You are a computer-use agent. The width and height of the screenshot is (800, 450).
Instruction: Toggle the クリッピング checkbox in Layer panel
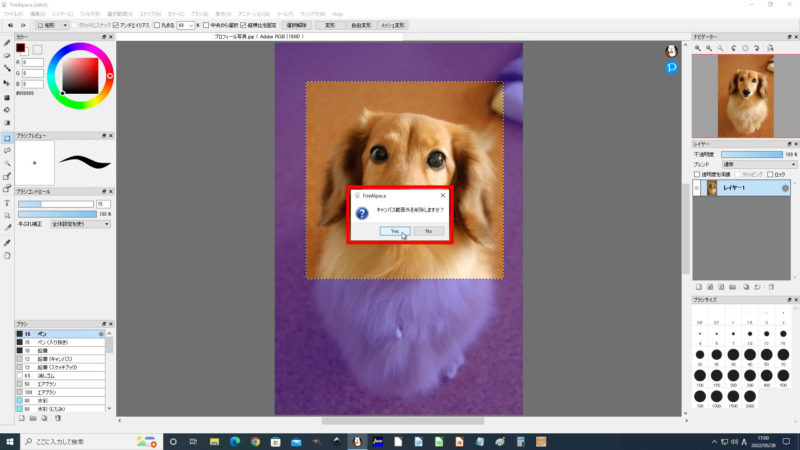(x=738, y=174)
